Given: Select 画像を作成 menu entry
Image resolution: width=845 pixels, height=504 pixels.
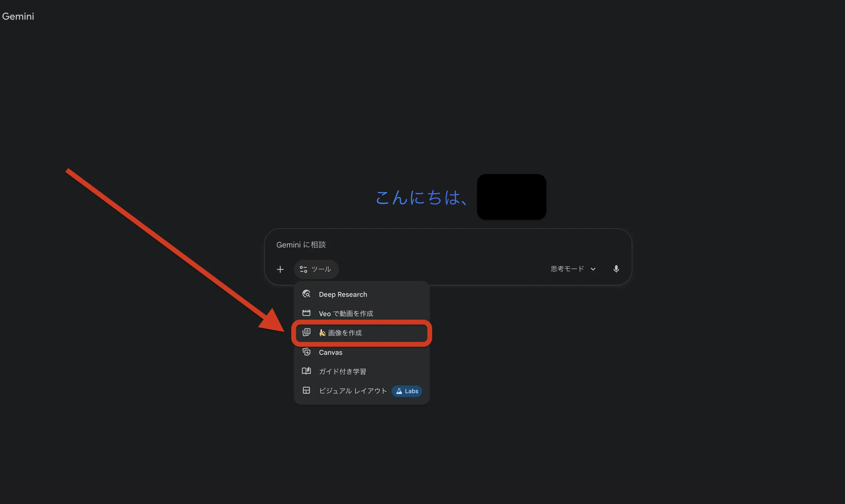Looking at the screenshot, I should (x=362, y=333).
